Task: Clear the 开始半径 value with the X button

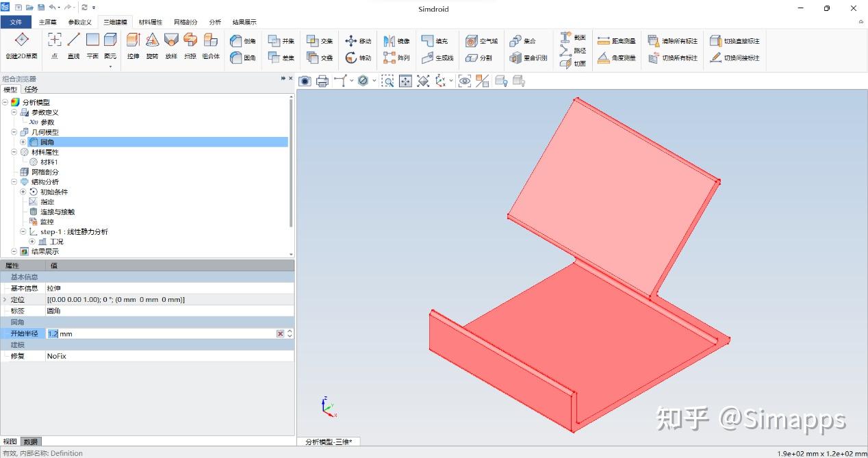Action: point(280,333)
